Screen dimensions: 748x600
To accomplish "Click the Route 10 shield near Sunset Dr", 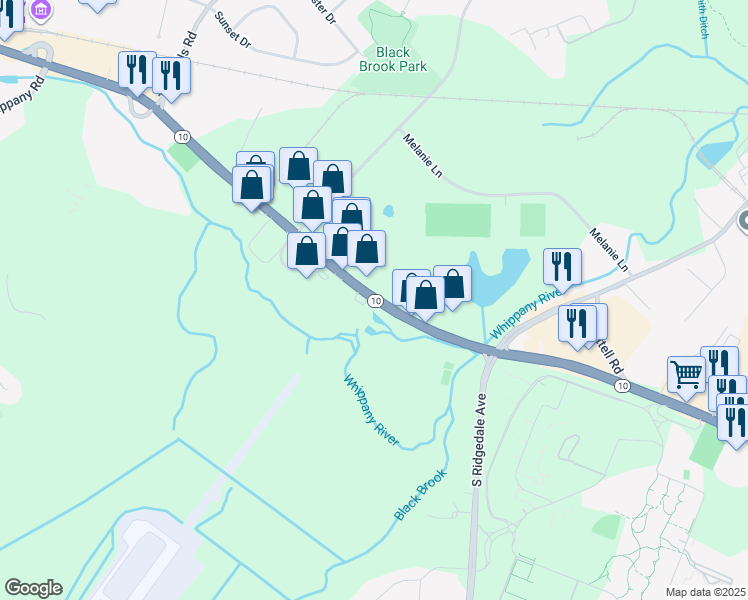I will pyautogui.click(x=182, y=137).
